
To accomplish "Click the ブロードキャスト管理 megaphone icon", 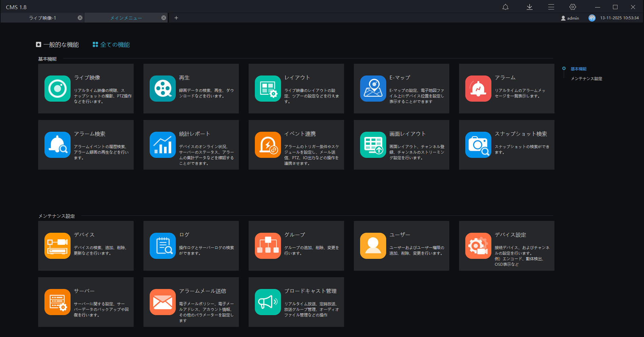I will click(x=268, y=302).
